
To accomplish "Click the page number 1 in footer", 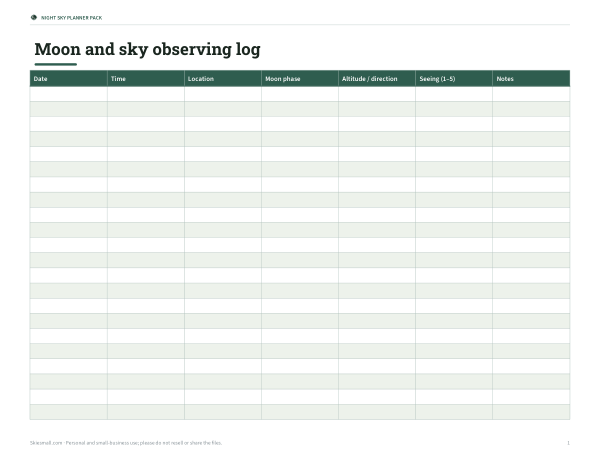I will point(568,443).
